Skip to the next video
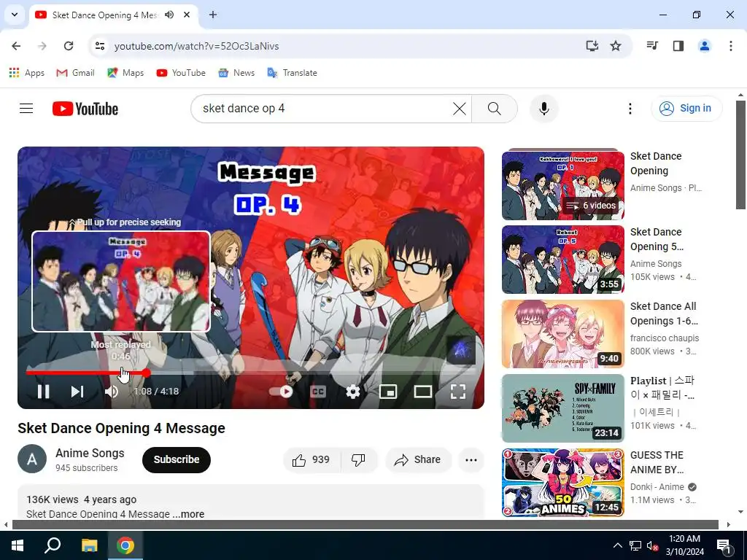 (77, 392)
